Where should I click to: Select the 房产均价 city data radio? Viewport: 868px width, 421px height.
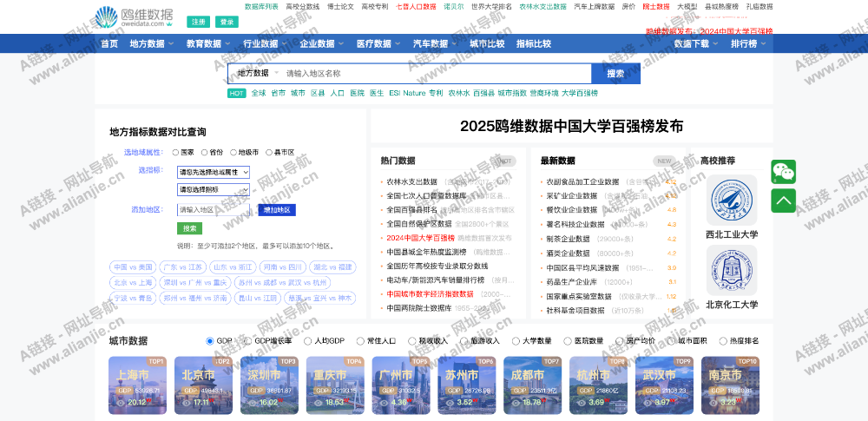(x=620, y=341)
